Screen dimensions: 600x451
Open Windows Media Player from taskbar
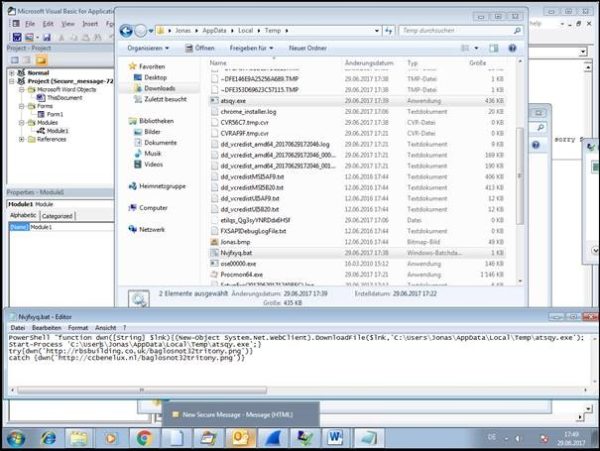(111, 438)
